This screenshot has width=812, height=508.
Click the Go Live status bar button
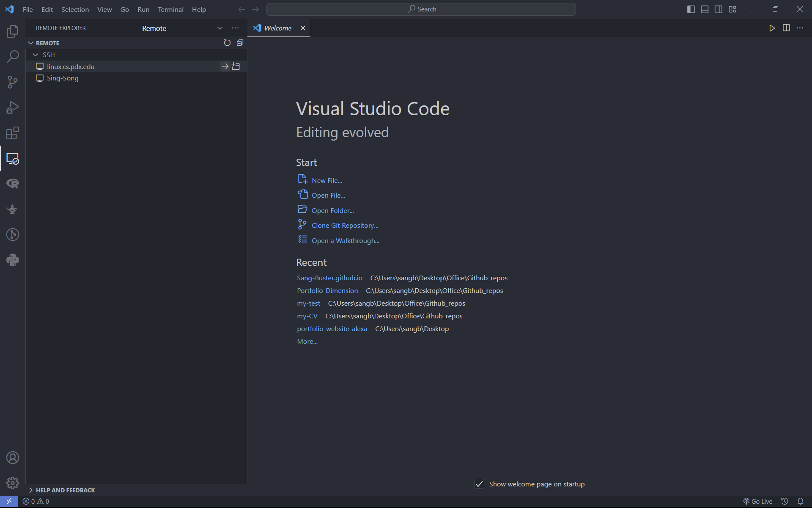[758, 501]
